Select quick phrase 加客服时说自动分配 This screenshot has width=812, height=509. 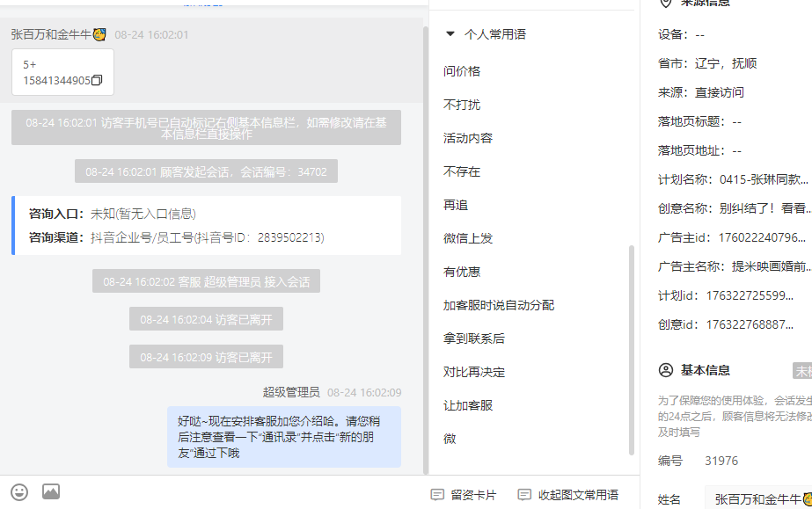point(498,306)
